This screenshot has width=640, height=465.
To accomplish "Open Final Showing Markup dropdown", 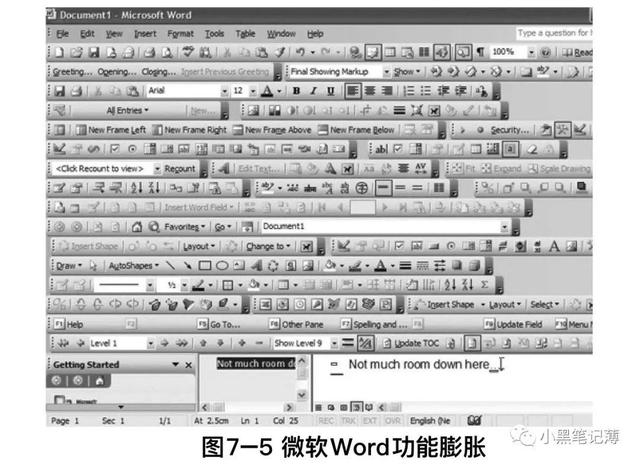I will click(386, 72).
